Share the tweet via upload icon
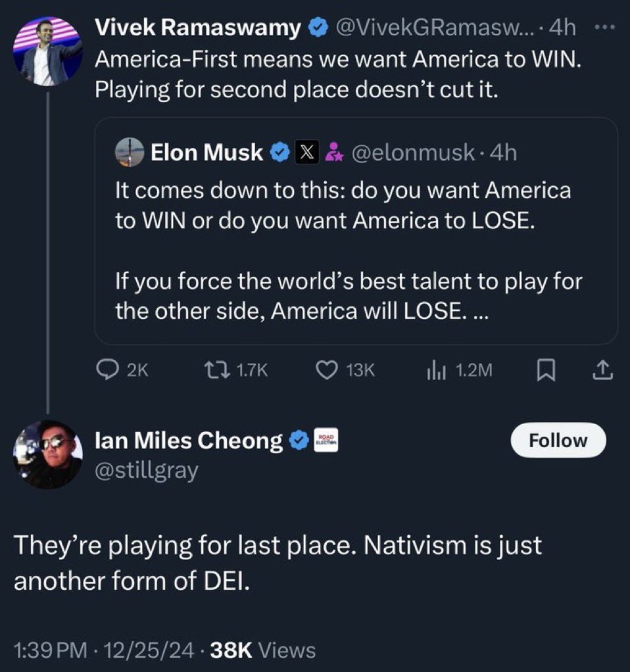This screenshot has width=630, height=672. tap(603, 372)
